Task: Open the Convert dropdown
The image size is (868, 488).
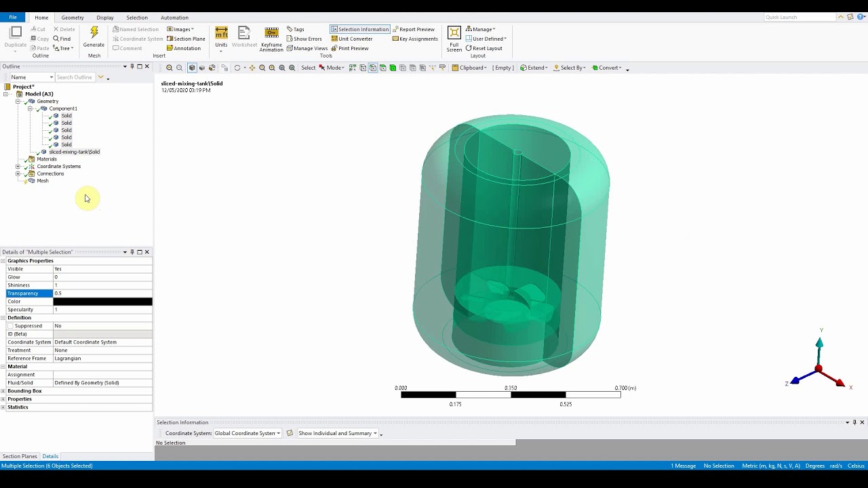Action: 607,68
